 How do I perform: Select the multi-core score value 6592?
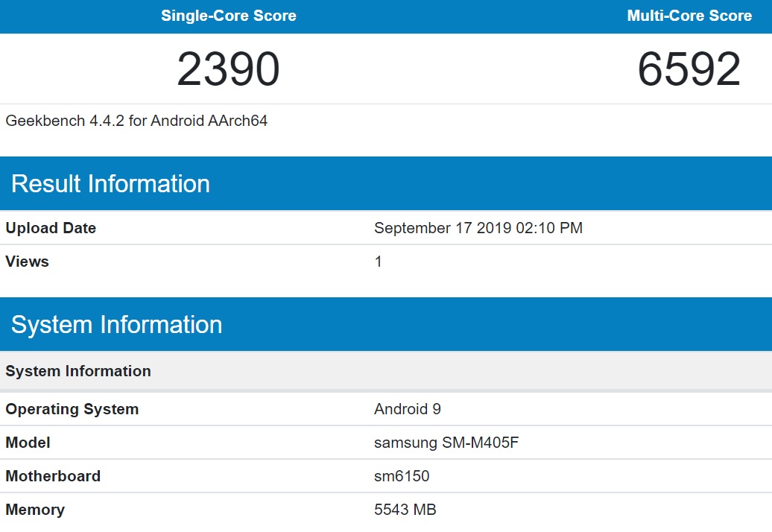coord(688,69)
